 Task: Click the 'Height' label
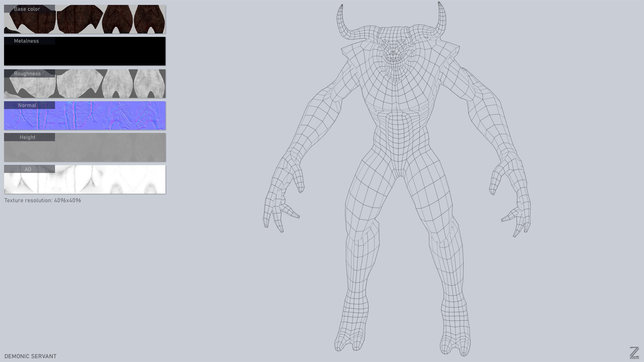click(x=28, y=137)
